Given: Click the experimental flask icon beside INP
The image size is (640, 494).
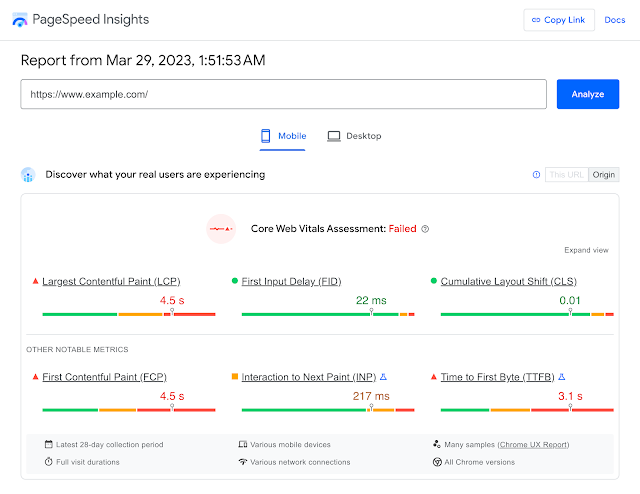Looking at the screenshot, I should point(384,377).
